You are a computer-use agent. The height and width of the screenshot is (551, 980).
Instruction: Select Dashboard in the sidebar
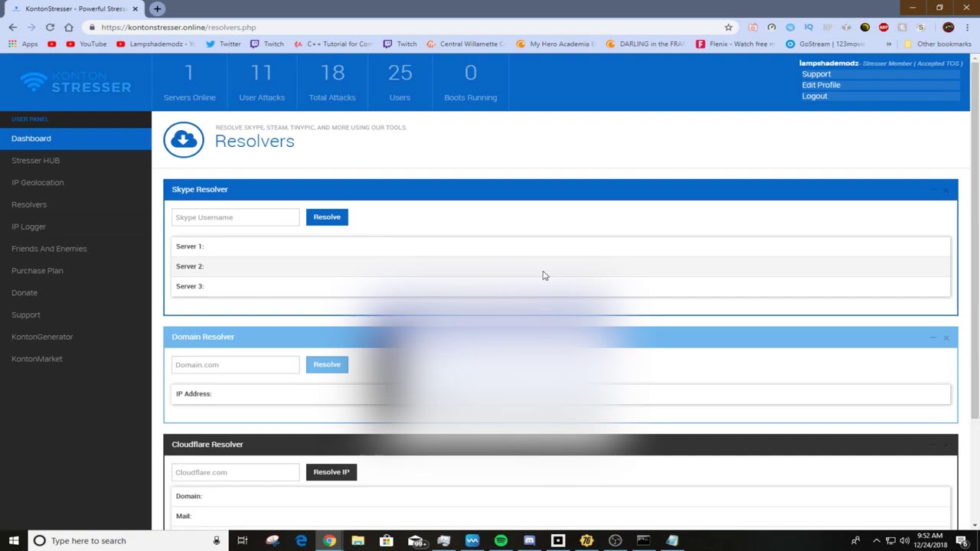(x=76, y=139)
